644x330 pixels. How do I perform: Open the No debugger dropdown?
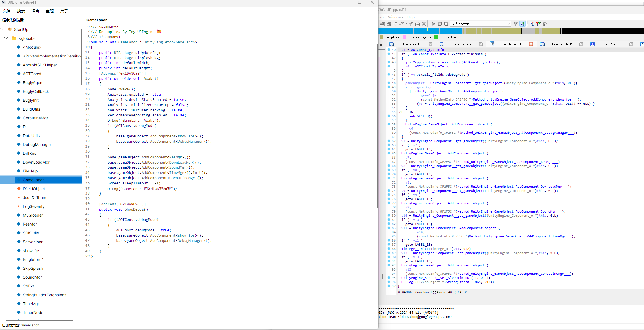click(x=509, y=24)
